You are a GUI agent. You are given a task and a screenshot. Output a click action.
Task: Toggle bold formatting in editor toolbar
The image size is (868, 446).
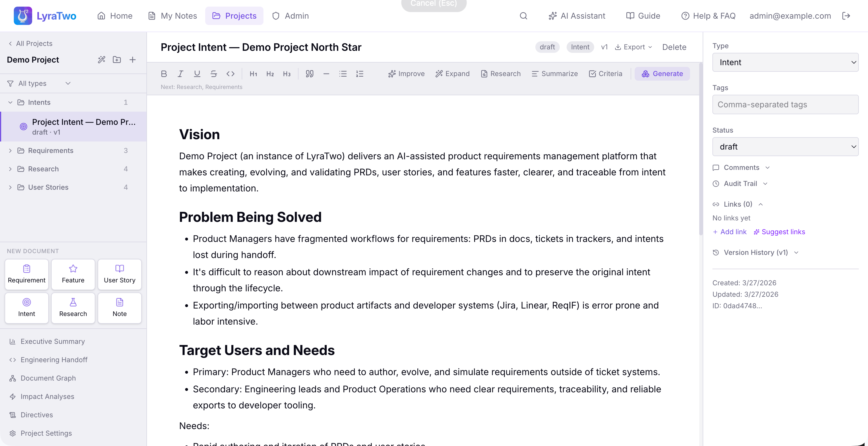click(x=164, y=74)
